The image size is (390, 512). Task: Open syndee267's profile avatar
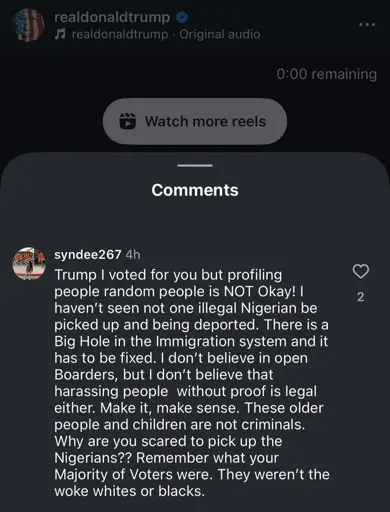29,263
